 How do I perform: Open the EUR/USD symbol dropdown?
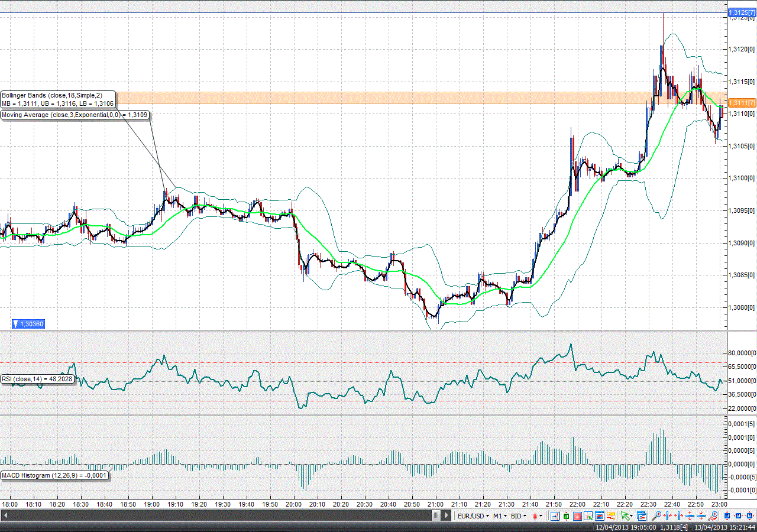(473, 516)
